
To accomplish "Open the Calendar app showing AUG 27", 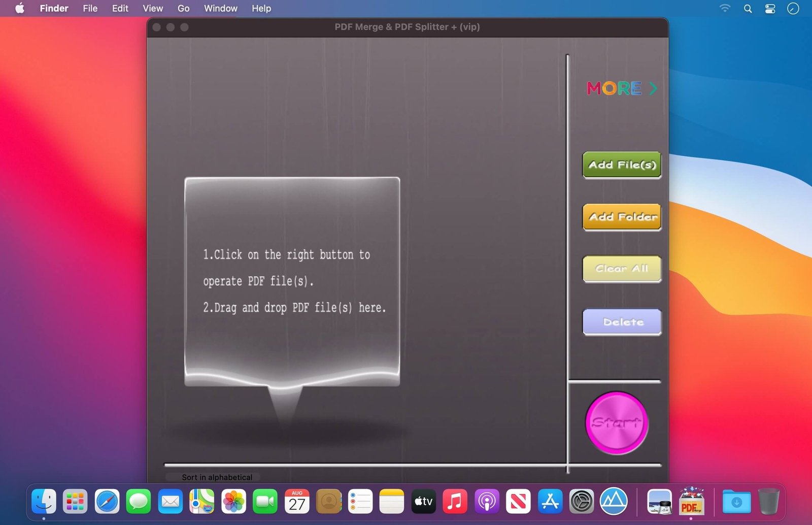I will [297, 502].
